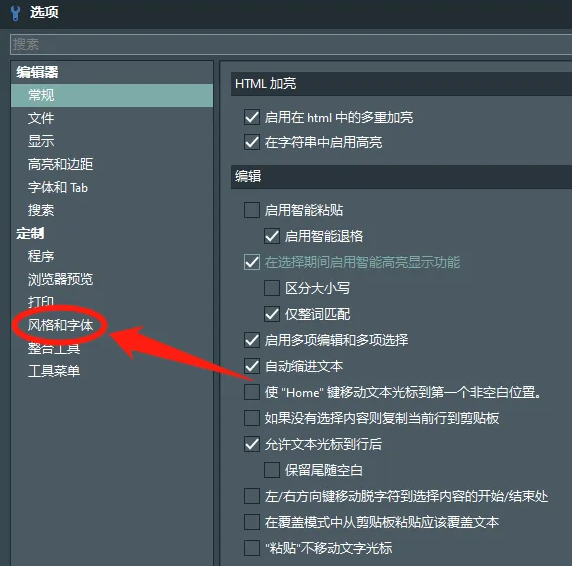Toggle 启用智能退格 checkbox
Viewport: 572px width, 566px height.
(x=272, y=236)
